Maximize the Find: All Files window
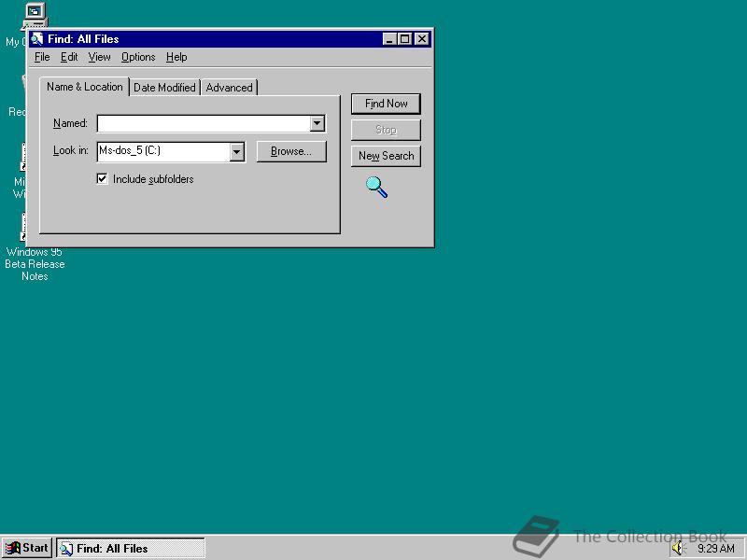 click(404, 39)
